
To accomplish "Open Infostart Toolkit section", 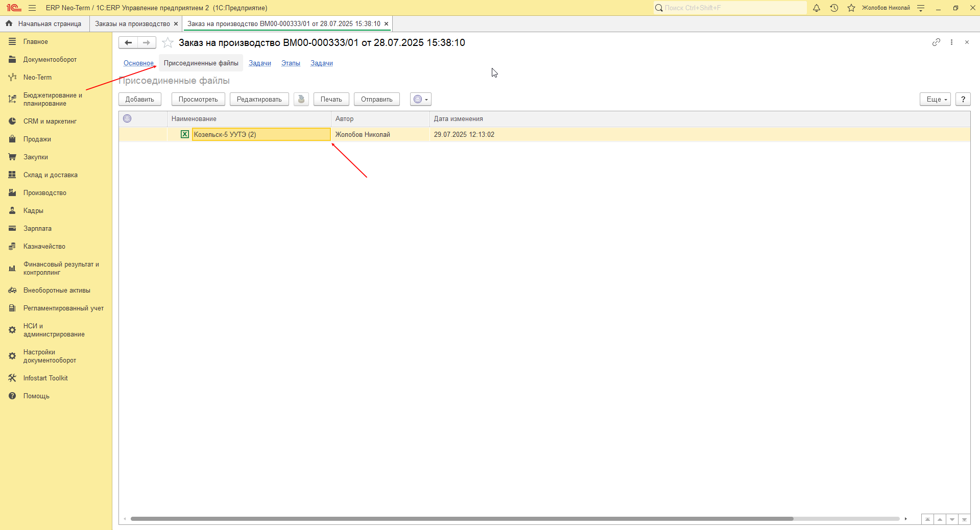I will (x=45, y=378).
